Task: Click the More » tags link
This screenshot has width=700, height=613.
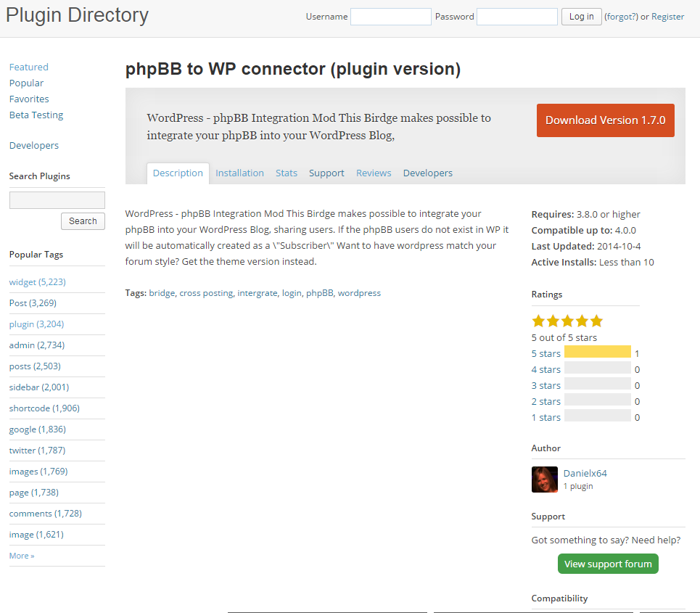Action: [x=22, y=556]
